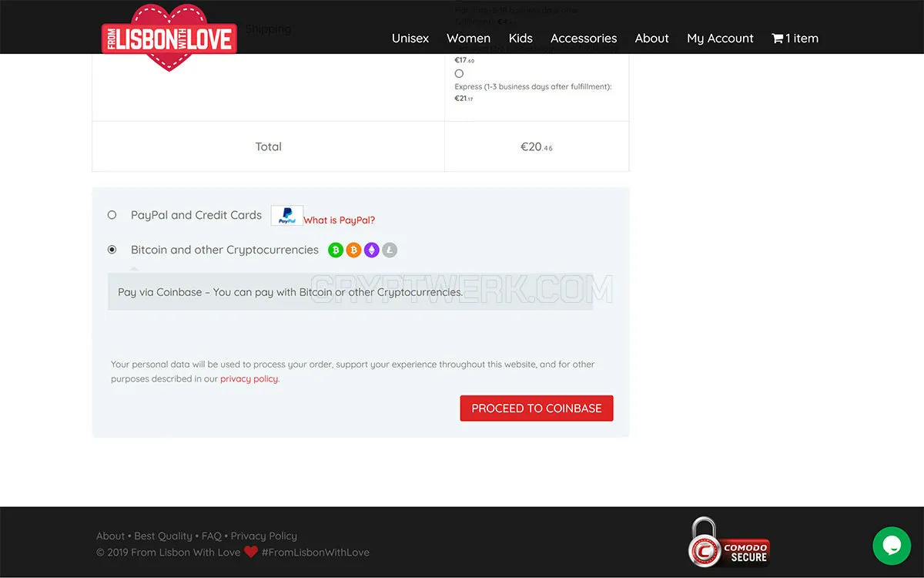This screenshot has width=924, height=578.
Task: Click the Total price €20.46
Action: 537,146
